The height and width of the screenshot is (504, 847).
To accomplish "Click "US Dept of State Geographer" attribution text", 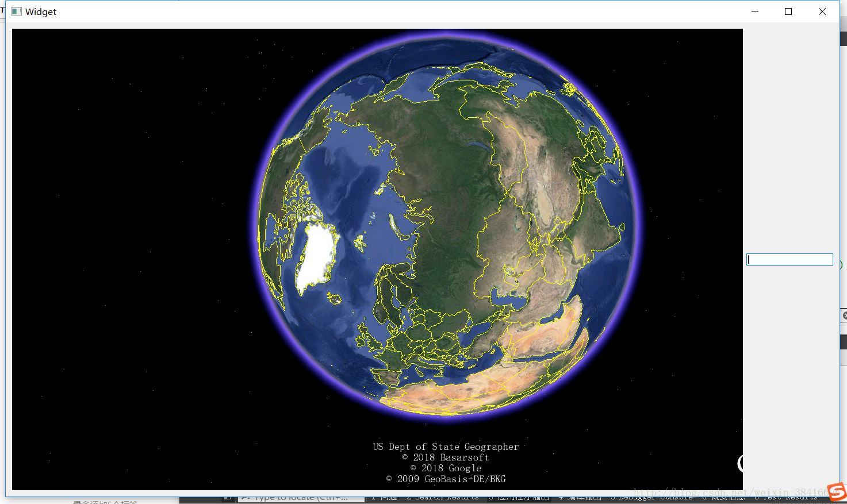I will click(446, 447).
